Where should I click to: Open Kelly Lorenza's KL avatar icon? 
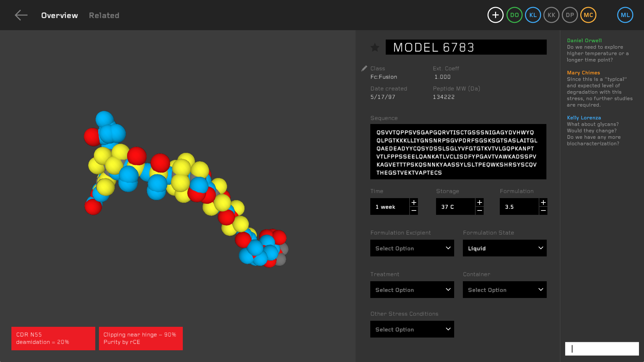tap(533, 15)
